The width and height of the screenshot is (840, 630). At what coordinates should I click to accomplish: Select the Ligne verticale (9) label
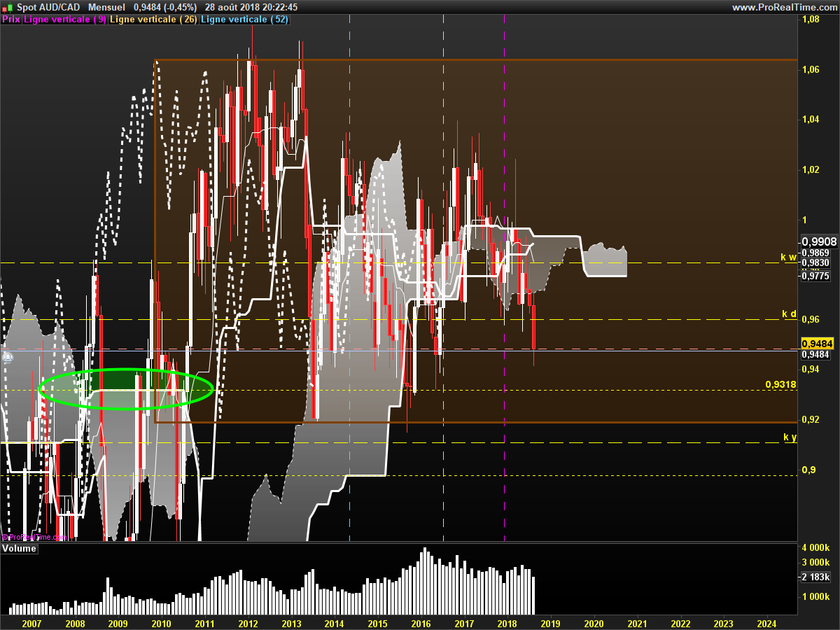tap(65, 20)
